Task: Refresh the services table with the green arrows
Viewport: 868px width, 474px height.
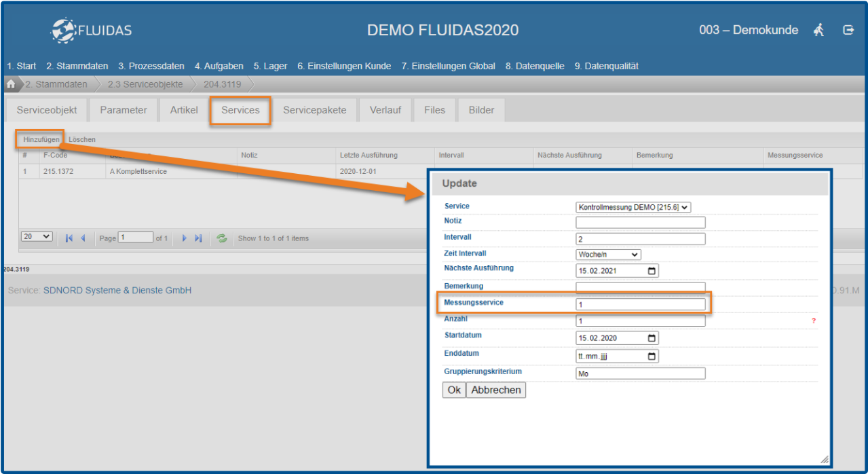Action: [221, 238]
